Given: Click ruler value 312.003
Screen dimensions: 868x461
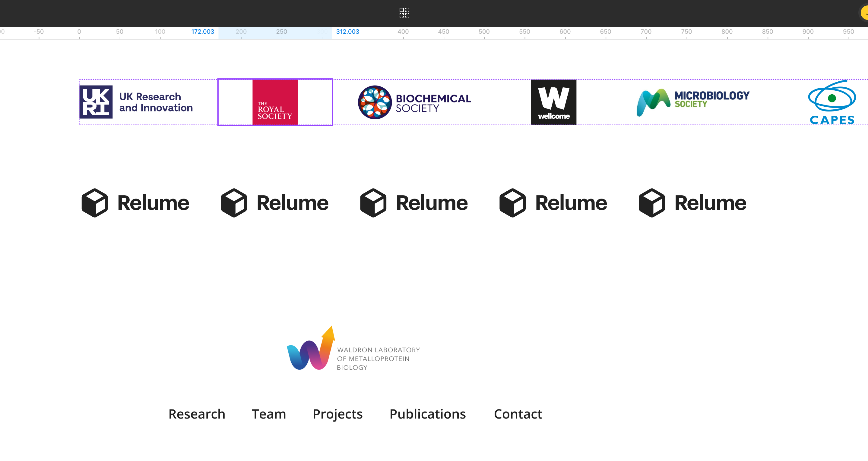Looking at the screenshot, I should (347, 32).
